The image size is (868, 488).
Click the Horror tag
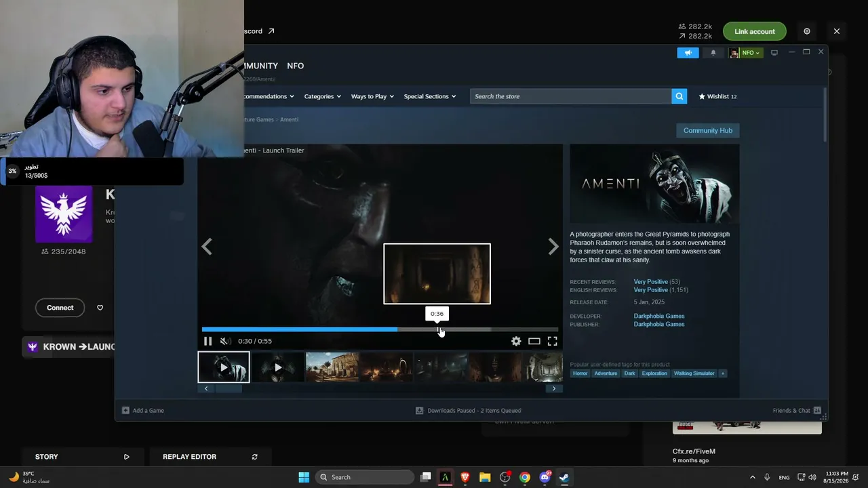(x=580, y=373)
